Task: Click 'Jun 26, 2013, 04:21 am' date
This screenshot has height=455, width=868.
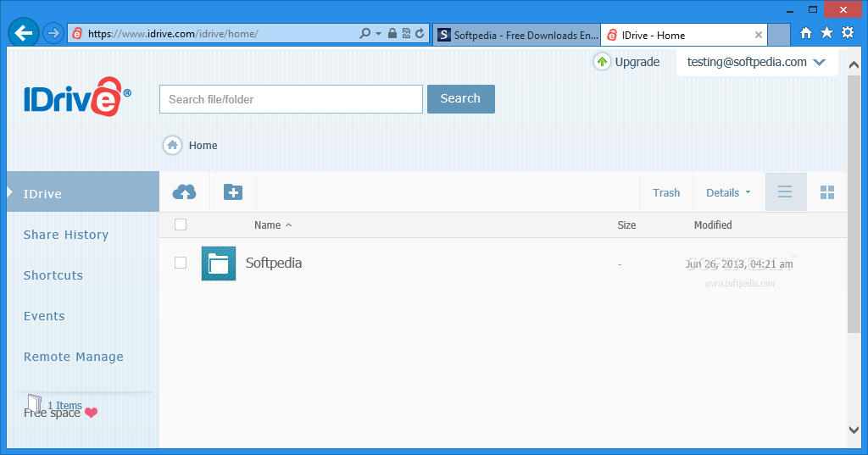Action: coord(739,264)
